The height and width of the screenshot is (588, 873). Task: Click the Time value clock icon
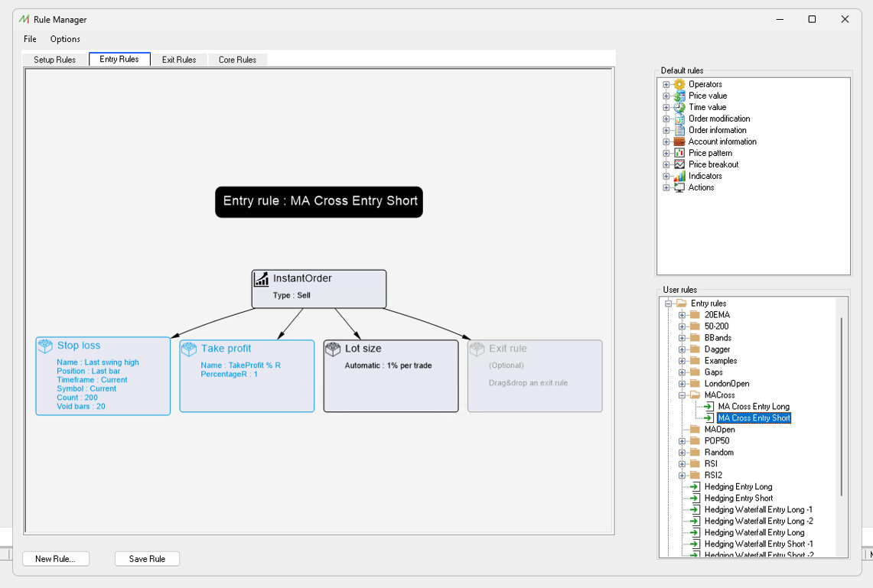point(679,107)
